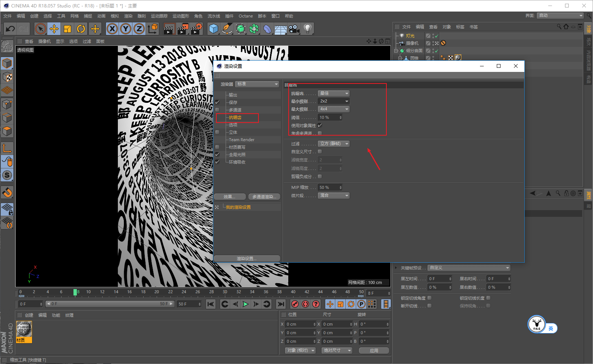Image resolution: width=593 pixels, height=364 pixels.
Task: Enable the 剪辑负成分 checkbox
Action: 320,177
